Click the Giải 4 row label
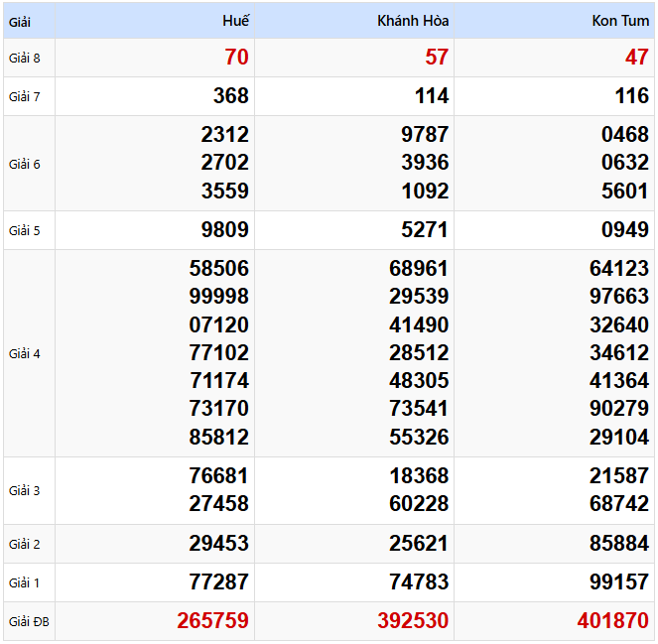Screen dimensions: 658x644 point(25,353)
